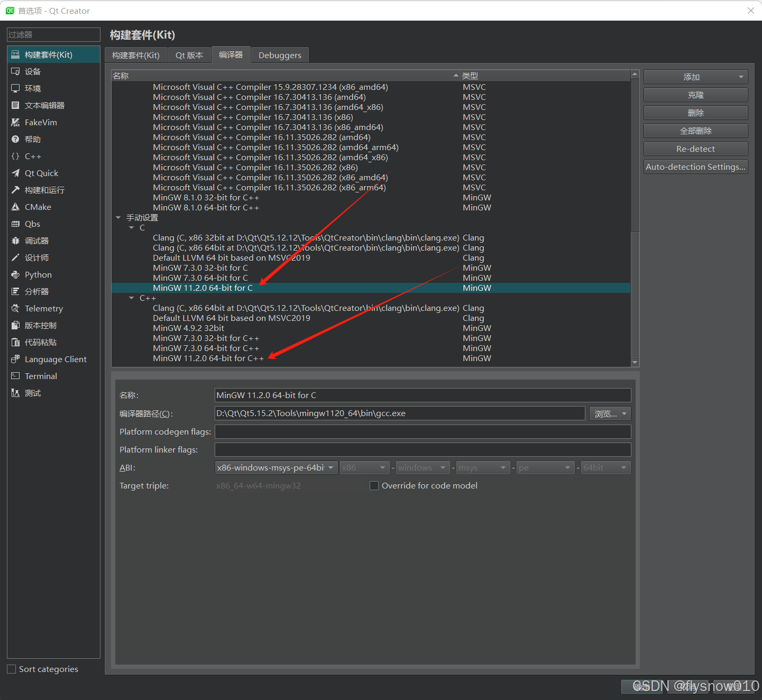The height and width of the screenshot is (700, 762).
Task: Click the 名称 compiler name field
Action: [423, 395]
